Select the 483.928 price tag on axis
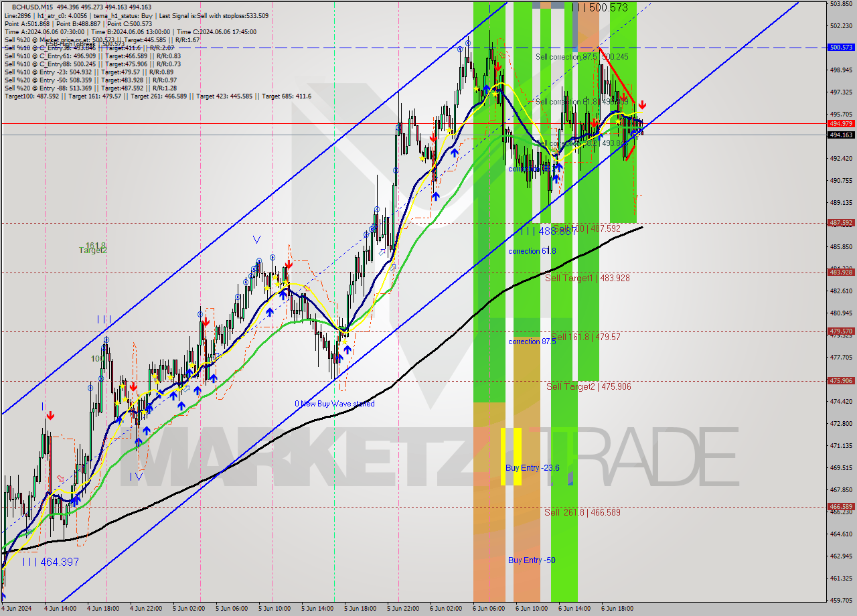This screenshot has height=616, width=857. [841, 272]
